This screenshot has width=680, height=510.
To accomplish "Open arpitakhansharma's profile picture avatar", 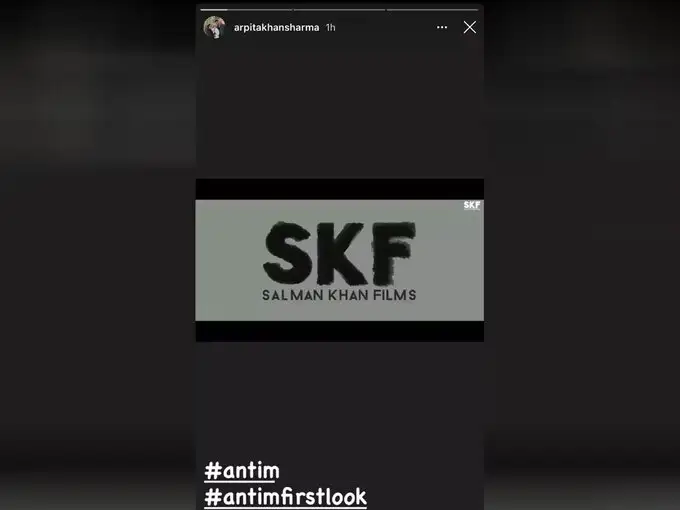I will [x=214, y=27].
